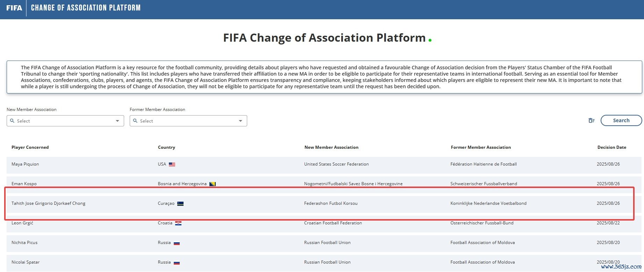Click the Curaçao flag icon
This screenshot has height=272, width=644.
180,204
